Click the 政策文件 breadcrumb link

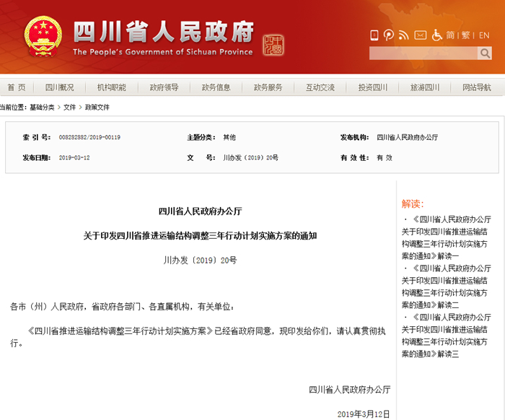coord(97,107)
